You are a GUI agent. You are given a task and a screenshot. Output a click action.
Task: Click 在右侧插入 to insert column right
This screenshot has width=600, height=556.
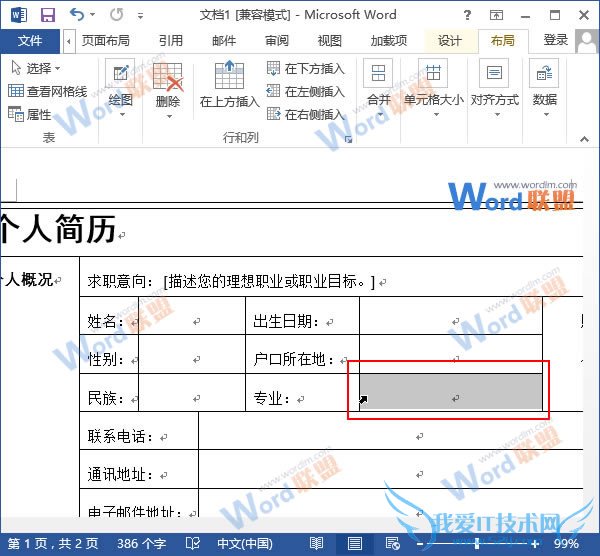click(305, 114)
